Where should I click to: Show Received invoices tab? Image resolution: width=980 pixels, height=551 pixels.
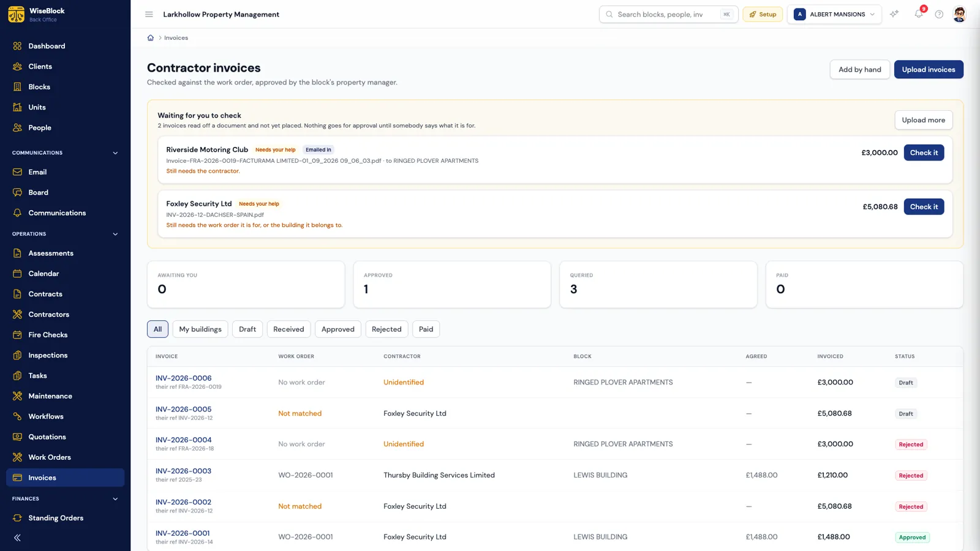pos(288,329)
